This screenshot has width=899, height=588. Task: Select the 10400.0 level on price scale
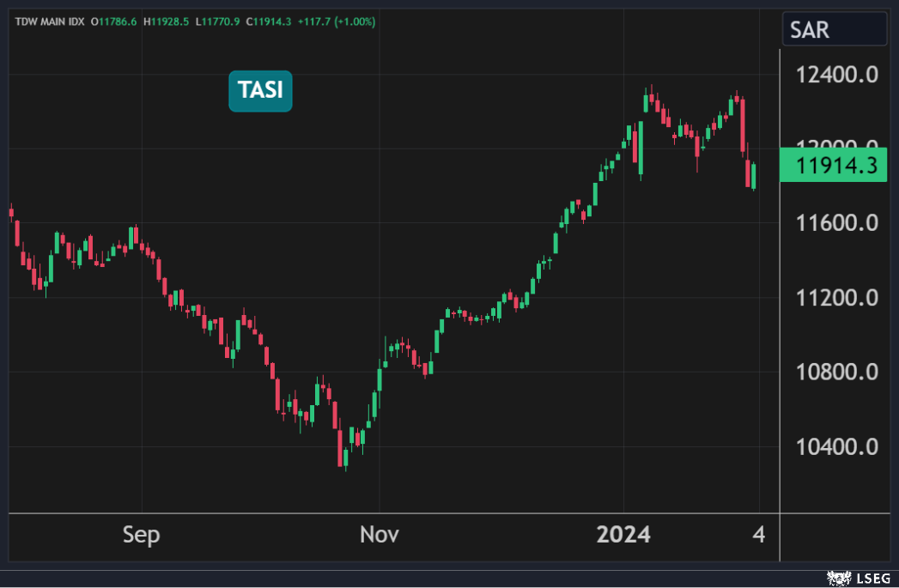click(837, 447)
